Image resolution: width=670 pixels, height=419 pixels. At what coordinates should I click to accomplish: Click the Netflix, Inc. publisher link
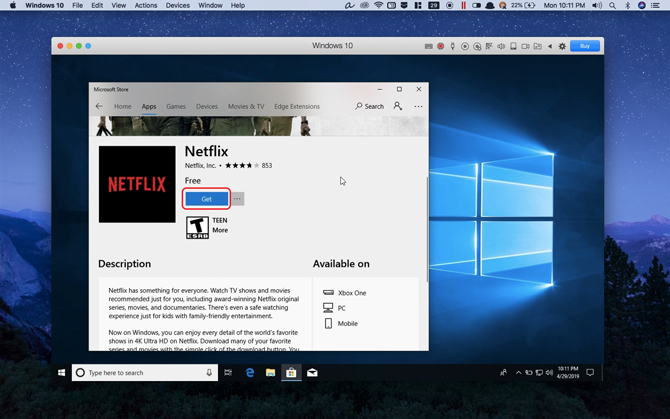(200, 165)
